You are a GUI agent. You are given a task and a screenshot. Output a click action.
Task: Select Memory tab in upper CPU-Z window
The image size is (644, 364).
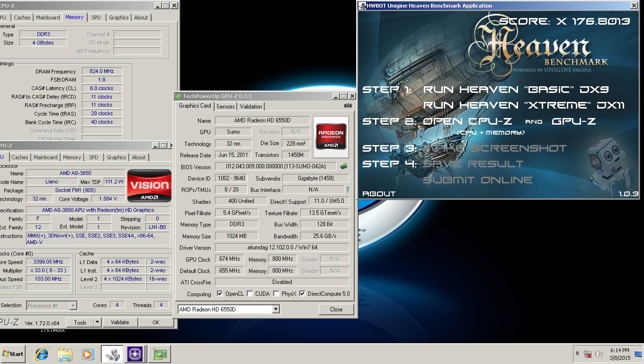click(74, 17)
